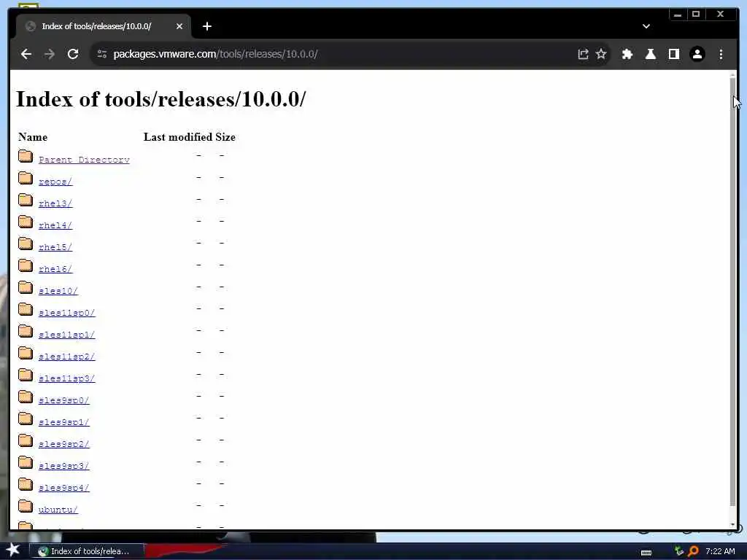Click folder icon beside rhel4/
This screenshot has width=747, height=560.
point(26,222)
